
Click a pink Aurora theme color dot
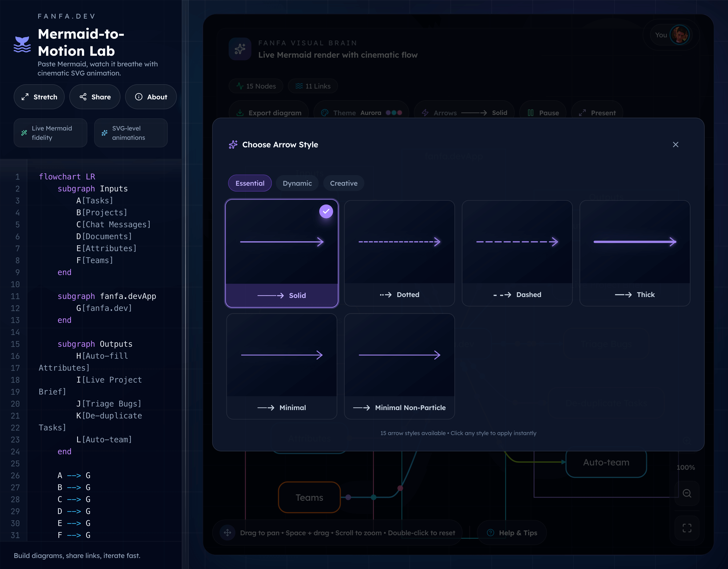point(400,113)
